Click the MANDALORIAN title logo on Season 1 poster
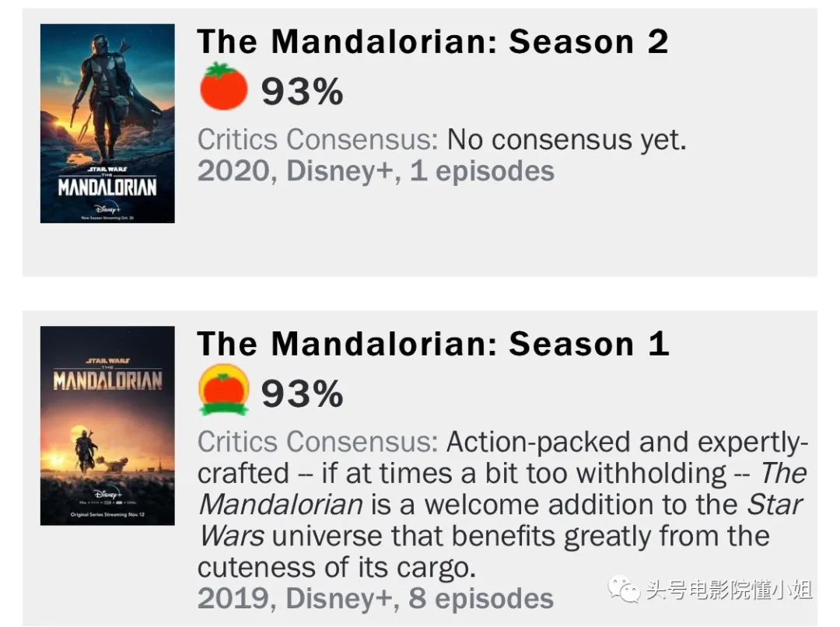 107,380
